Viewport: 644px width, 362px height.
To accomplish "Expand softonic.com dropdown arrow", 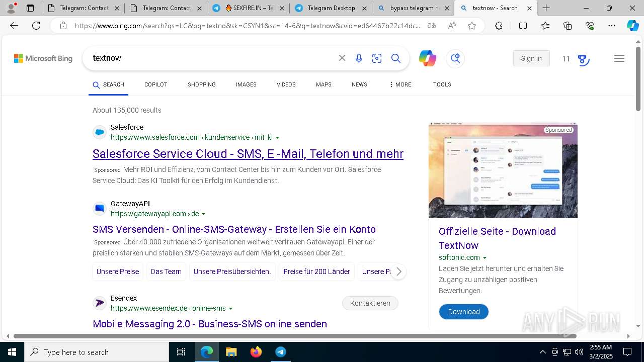I will [x=485, y=258].
